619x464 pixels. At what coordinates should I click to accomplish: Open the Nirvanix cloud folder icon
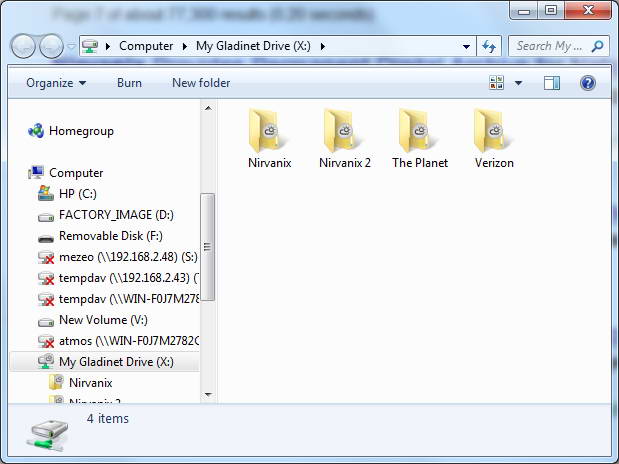267,131
